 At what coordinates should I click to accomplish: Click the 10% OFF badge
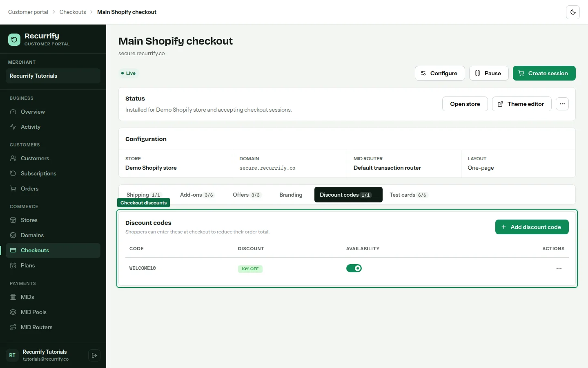coord(250,269)
